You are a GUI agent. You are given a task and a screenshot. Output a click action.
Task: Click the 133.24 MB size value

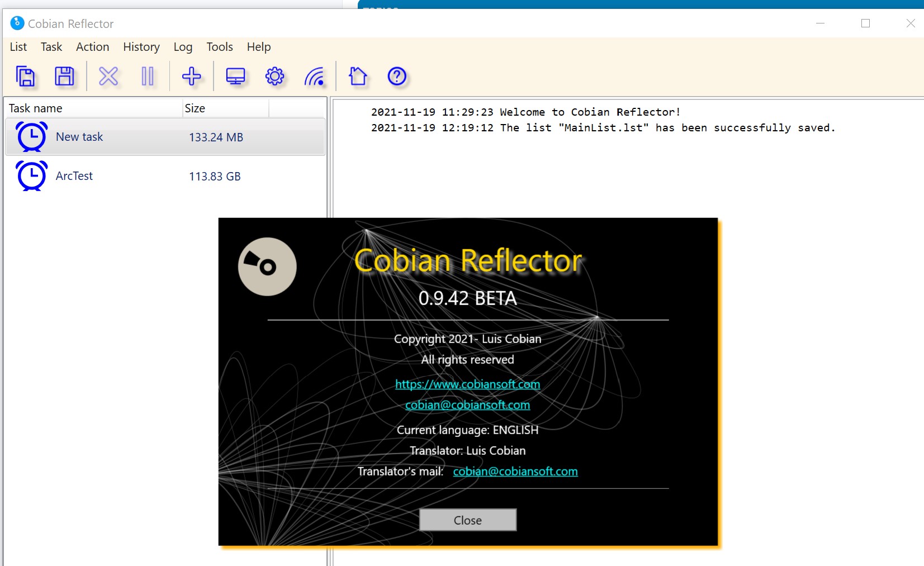coord(216,137)
